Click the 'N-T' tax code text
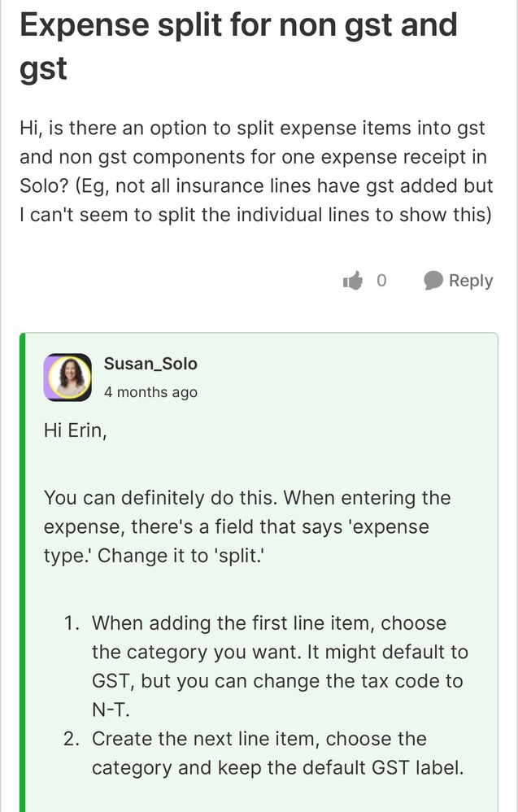Viewport: 518px width, 812px height. (109, 709)
